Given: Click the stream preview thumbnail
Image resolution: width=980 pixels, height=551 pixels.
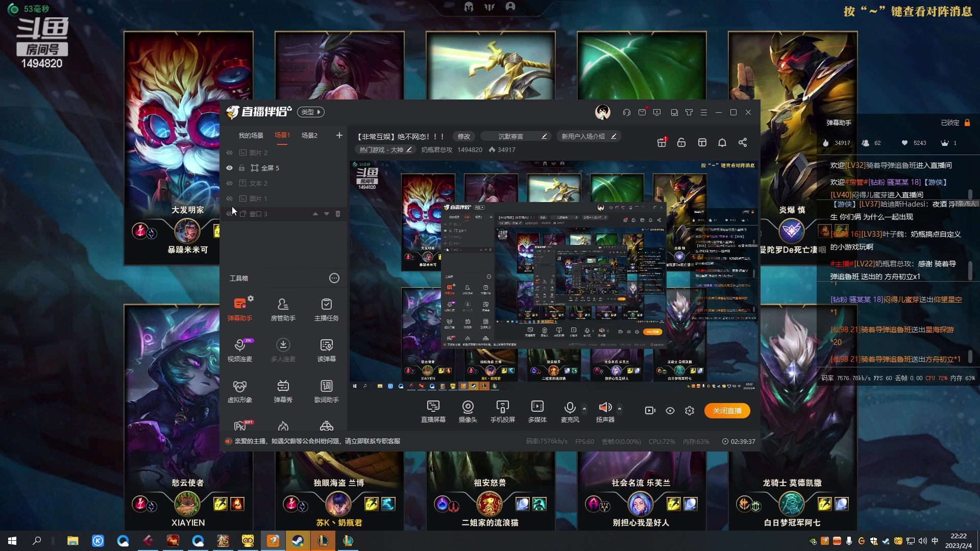Looking at the screenshot, I should tap(554, 276).
